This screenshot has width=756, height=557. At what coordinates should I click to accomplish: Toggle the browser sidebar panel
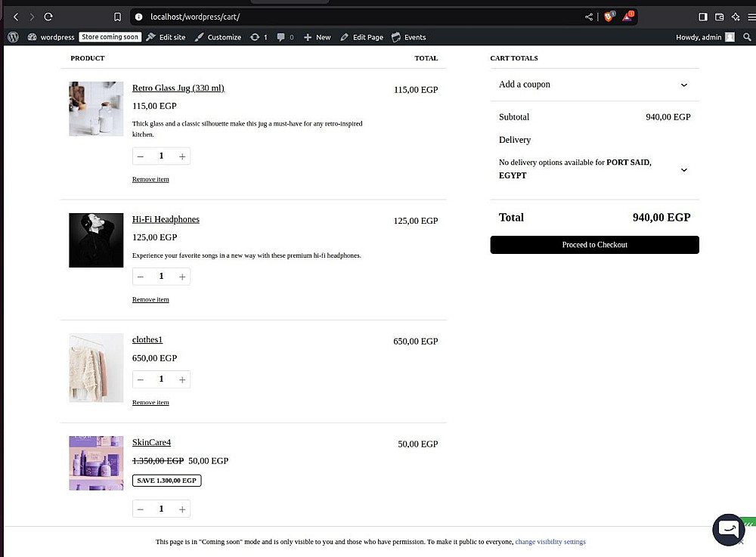[x=702, y=17]
